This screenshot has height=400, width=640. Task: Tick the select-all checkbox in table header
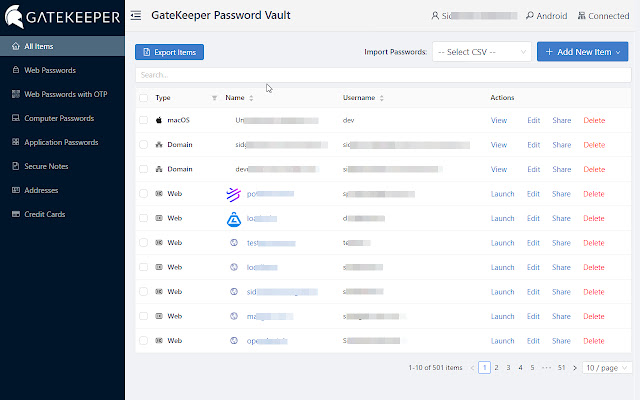tap(144, 98)
